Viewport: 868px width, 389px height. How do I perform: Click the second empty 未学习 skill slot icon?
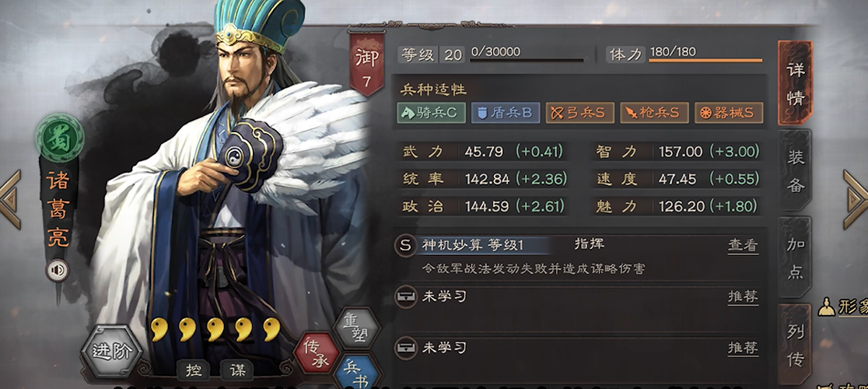(x=406, y=348)
